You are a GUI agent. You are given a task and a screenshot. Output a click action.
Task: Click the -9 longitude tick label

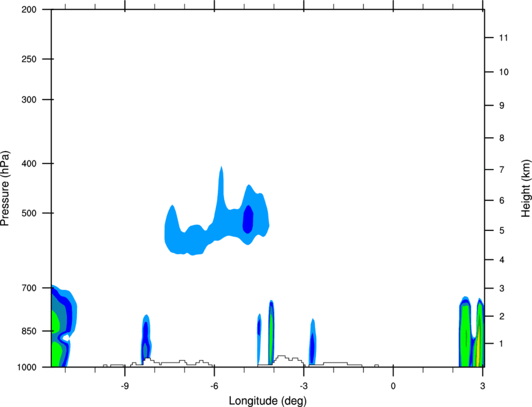[x=125, y=386]
